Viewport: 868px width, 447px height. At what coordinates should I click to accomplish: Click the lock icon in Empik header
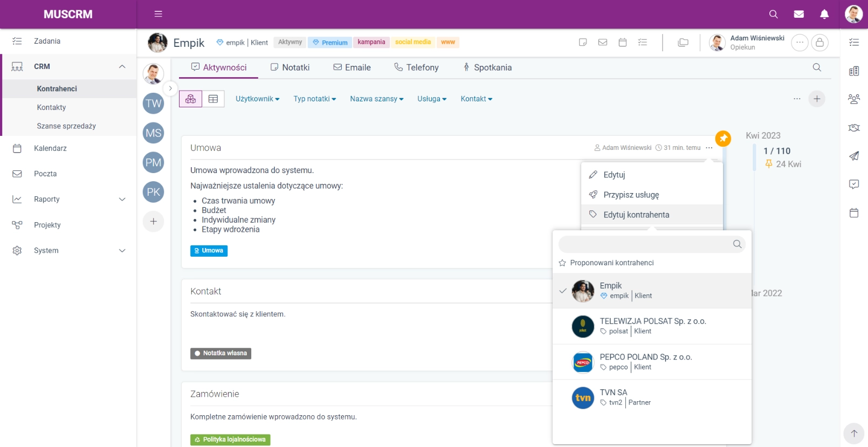pyautogui.click(x=819, y=43)
